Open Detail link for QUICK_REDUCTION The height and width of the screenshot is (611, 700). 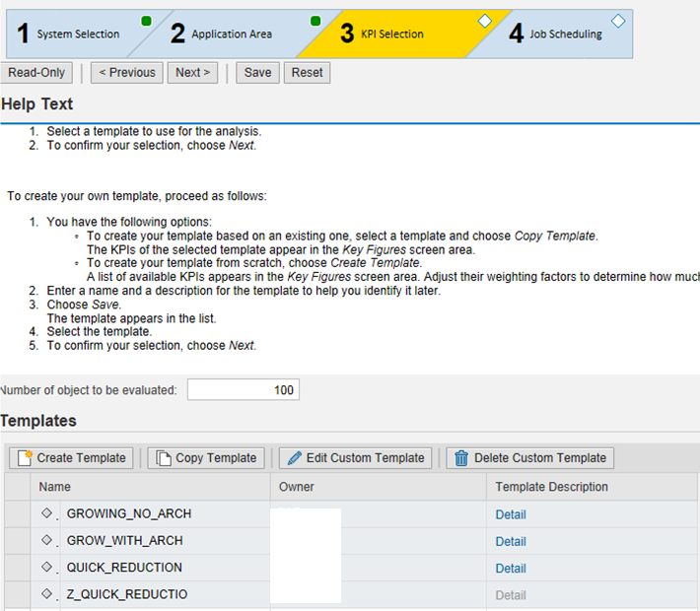[x=511, y=569]
